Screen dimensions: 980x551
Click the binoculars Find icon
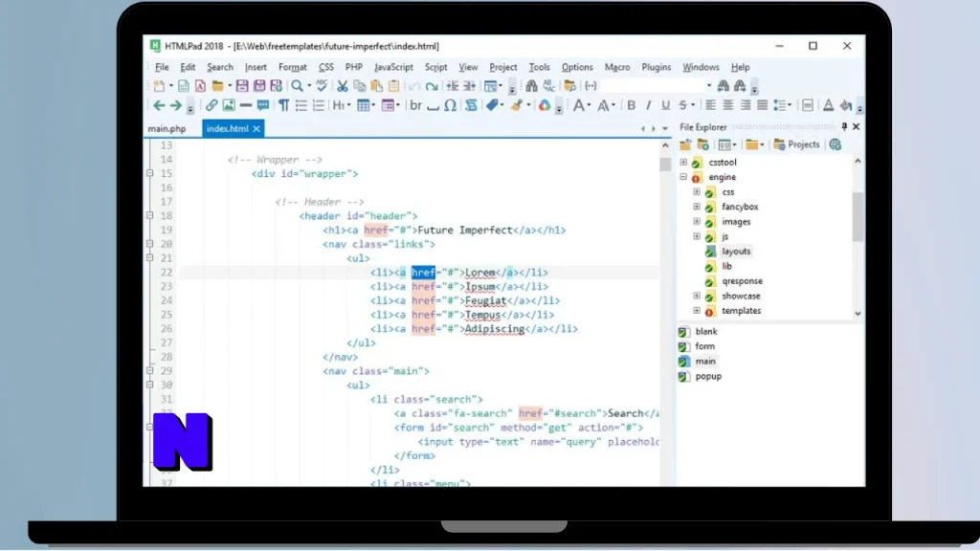pos(531,86)
